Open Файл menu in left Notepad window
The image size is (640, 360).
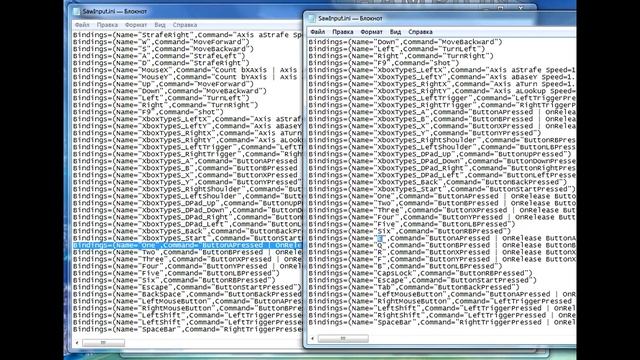(82, 25)
